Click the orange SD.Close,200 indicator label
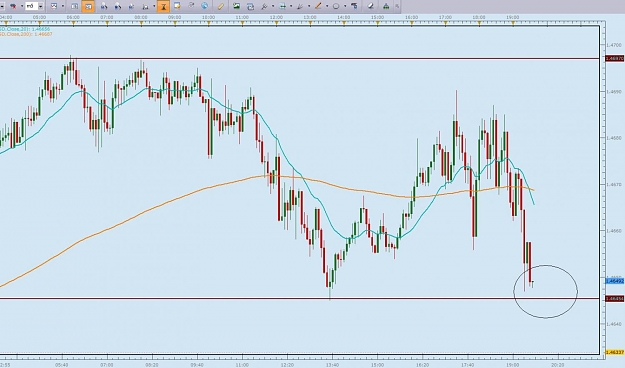 [x=26, y=34]
